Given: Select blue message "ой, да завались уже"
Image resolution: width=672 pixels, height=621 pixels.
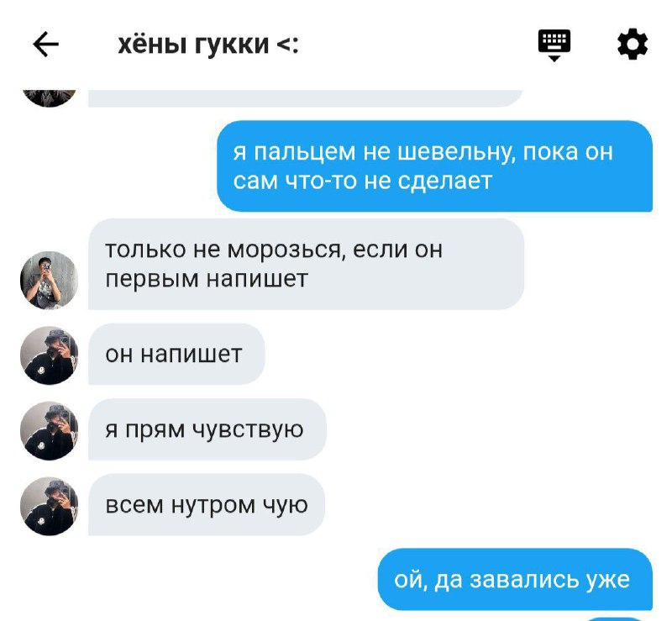Looking at the screenshot, I should (x=515, y=579).
